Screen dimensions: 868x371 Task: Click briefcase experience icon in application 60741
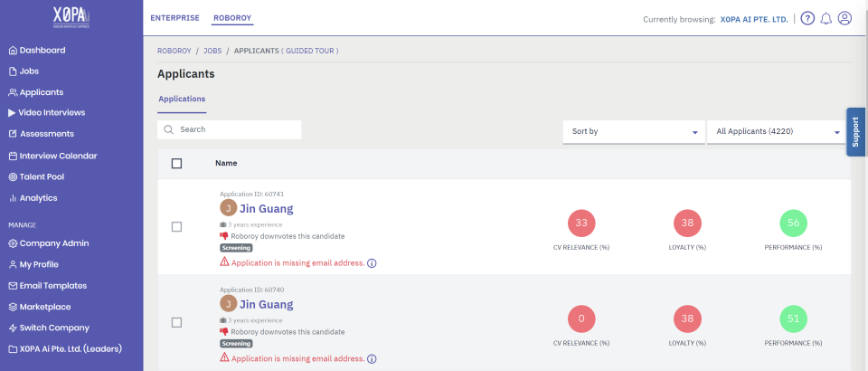tap(223, 224)
